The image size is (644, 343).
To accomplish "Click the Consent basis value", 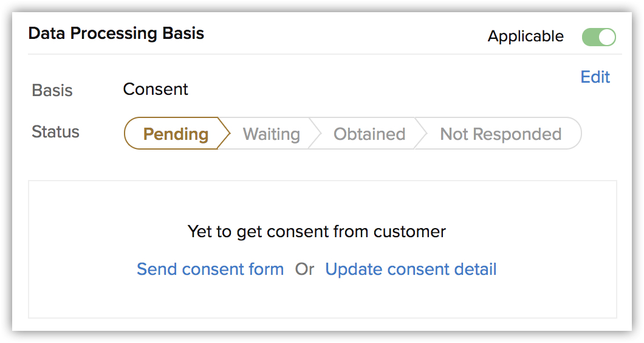I will (156, 89).
